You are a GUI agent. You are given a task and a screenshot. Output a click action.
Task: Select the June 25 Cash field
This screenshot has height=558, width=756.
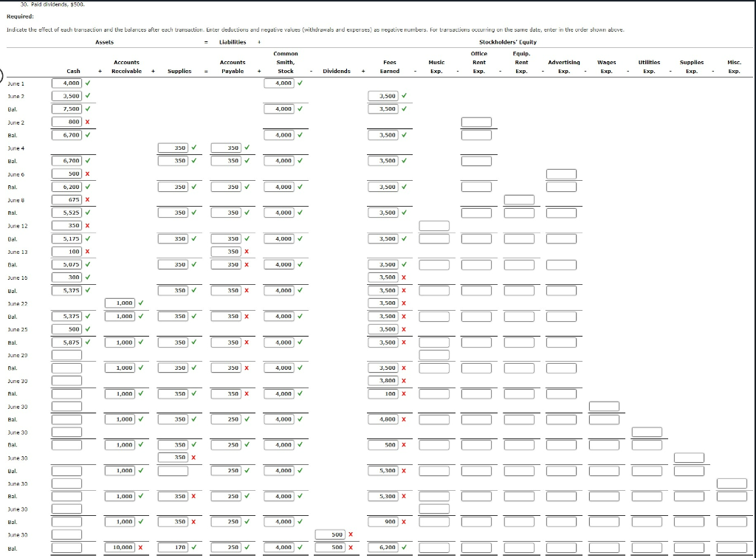click(x=67, y=329)
